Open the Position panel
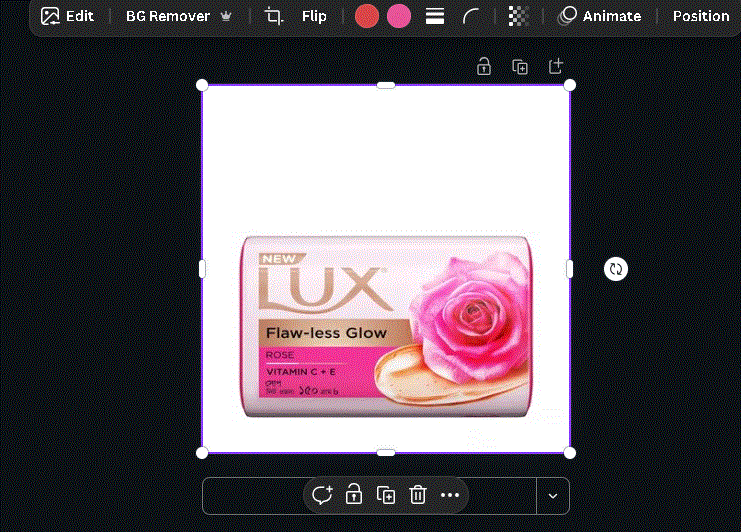Image resolution: width=741 pixels, height=532 pixels. click(700, 16)
